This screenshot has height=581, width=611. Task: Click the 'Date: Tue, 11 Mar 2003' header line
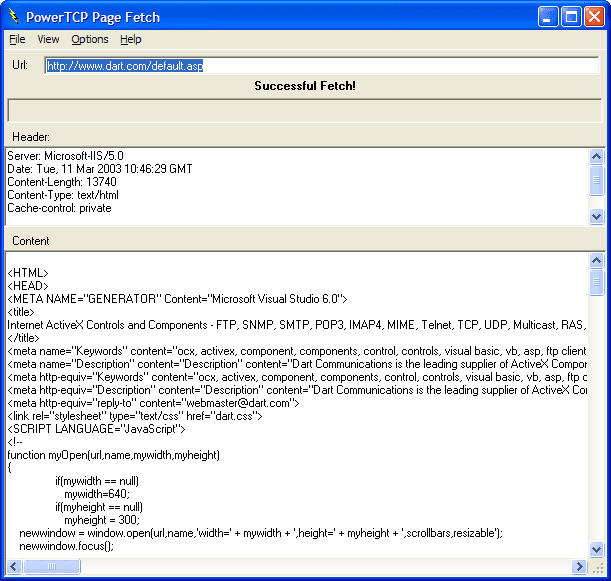click(100, 169)
